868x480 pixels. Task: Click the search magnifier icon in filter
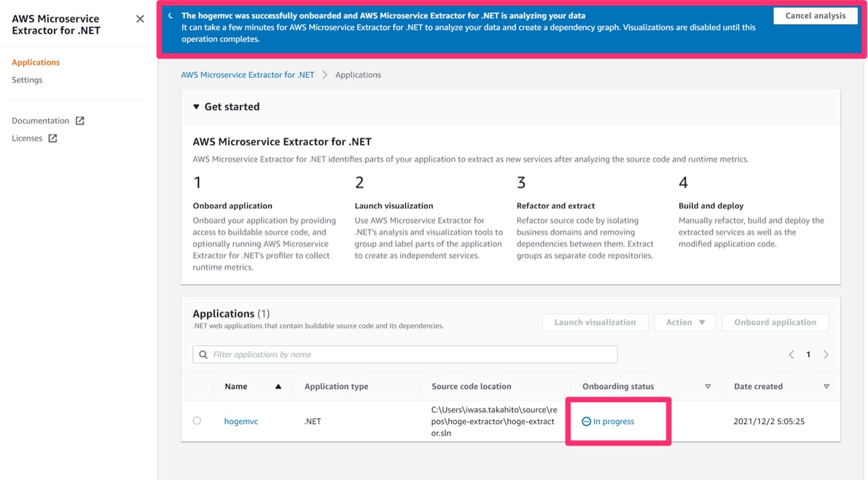(x=203, y=355)
